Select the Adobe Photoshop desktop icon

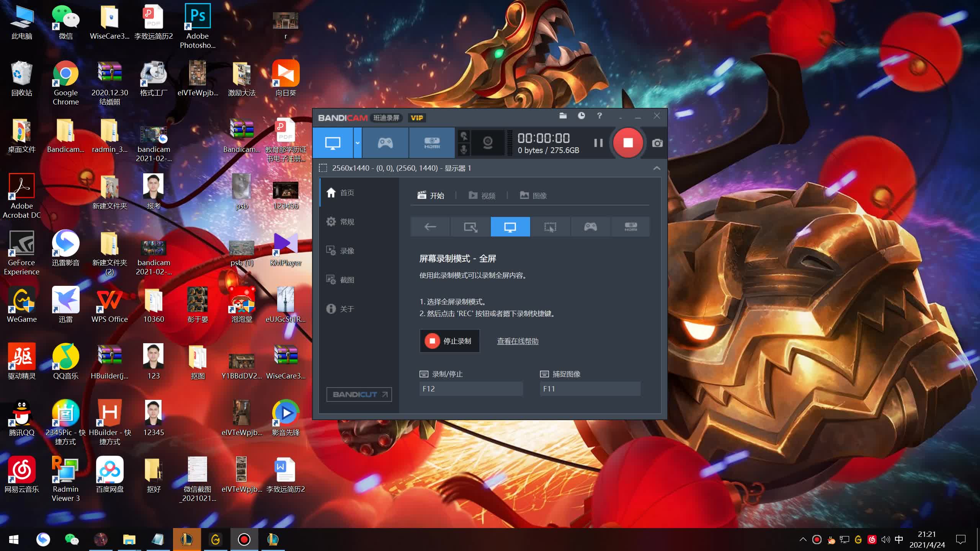click(x=198, y=26)
